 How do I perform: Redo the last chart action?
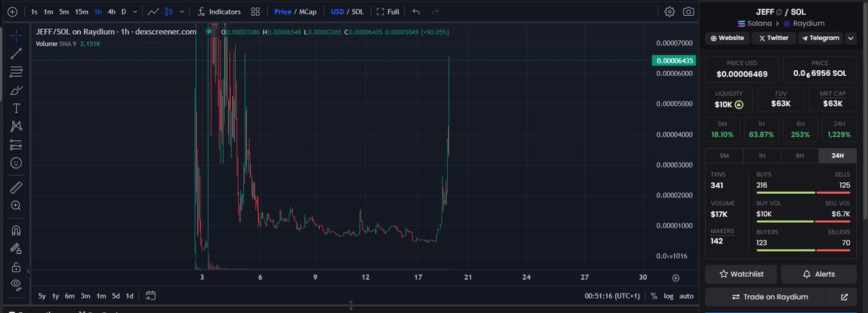[435, 12]
